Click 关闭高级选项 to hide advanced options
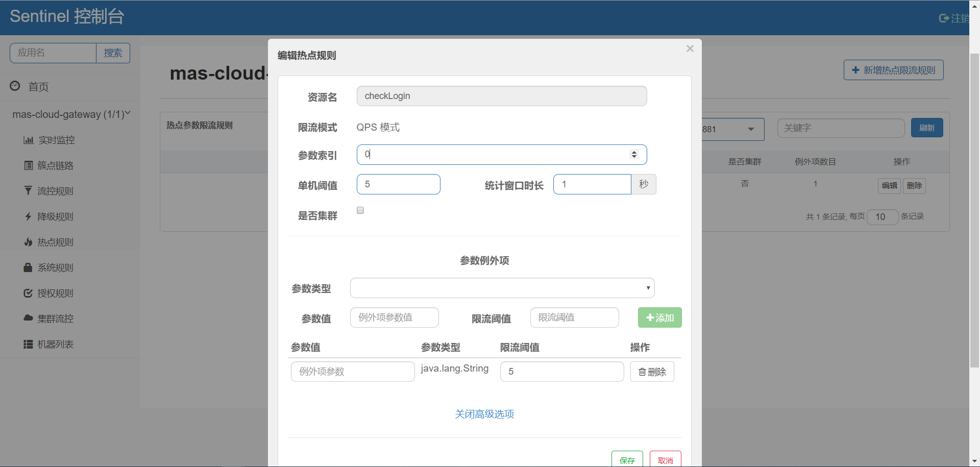980x467 pixels. (484, 414)
